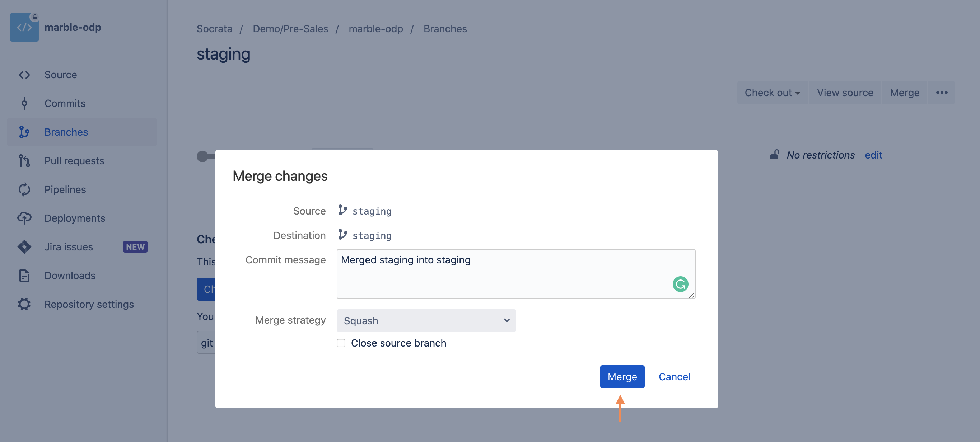Open Deployments in the sidebar
The width and height of the screenshot is (980, 442).
(82, 218)
